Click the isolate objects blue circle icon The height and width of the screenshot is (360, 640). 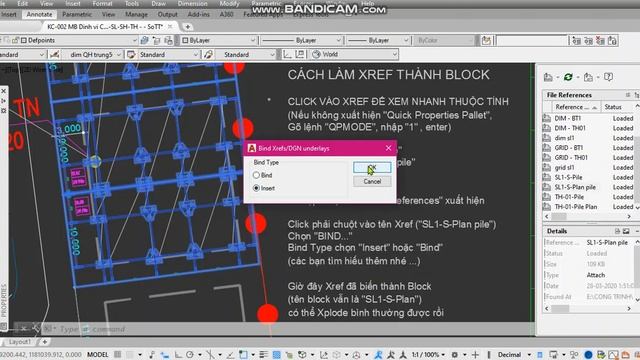588,355
